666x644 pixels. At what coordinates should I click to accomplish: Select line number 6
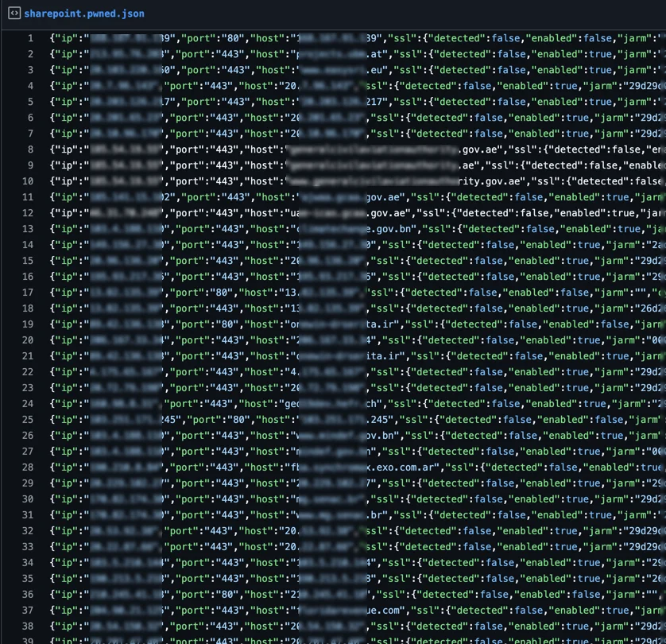tap(30, 118)
